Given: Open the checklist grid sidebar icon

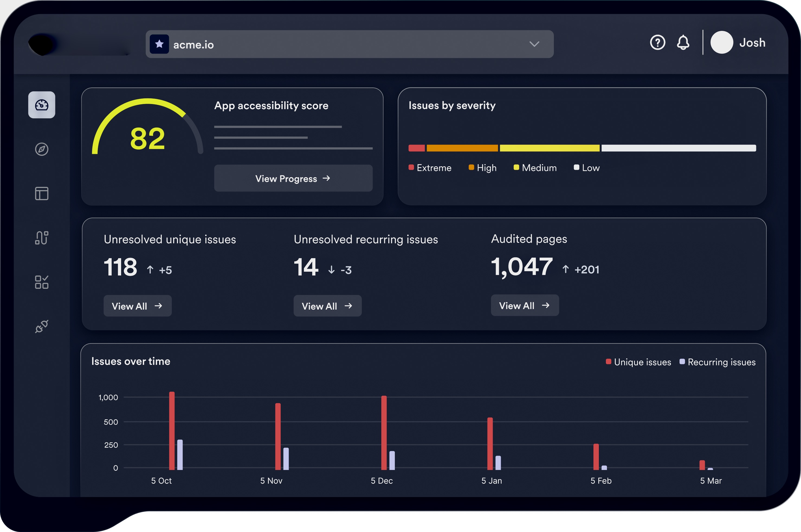Looking at the screenshot, I should point(41,282).
